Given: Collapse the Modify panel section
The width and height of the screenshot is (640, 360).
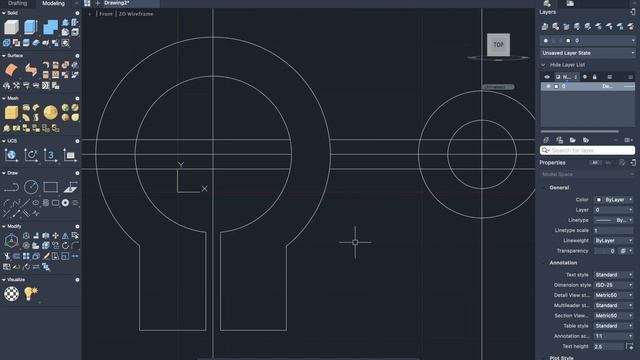Looking at the screenshot, I should click(x=4, y=226).
